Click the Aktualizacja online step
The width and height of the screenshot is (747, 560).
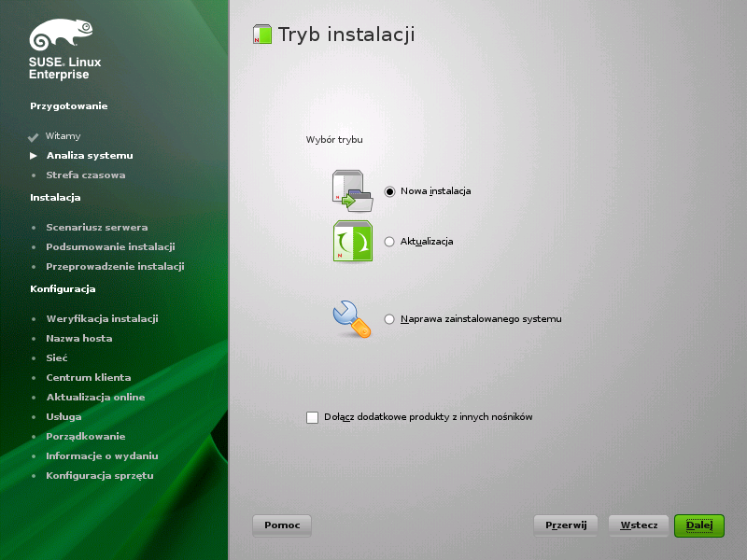tap(96, 398)
